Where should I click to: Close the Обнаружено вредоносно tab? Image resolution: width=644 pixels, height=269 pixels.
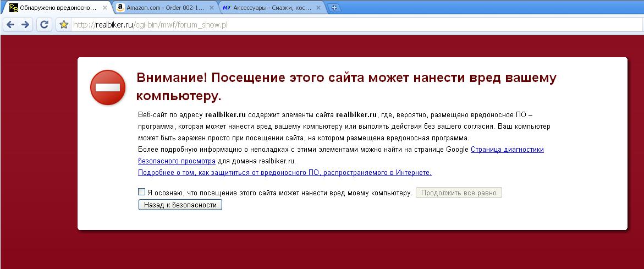coord(105,8)
